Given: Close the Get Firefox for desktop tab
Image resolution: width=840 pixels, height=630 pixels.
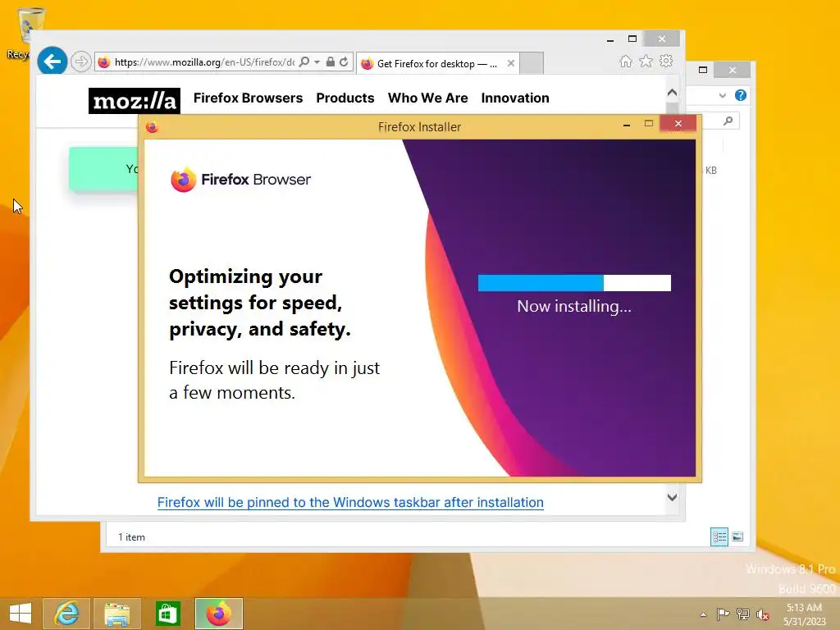Looking at the screenshot, I should (x=510, y=63).
